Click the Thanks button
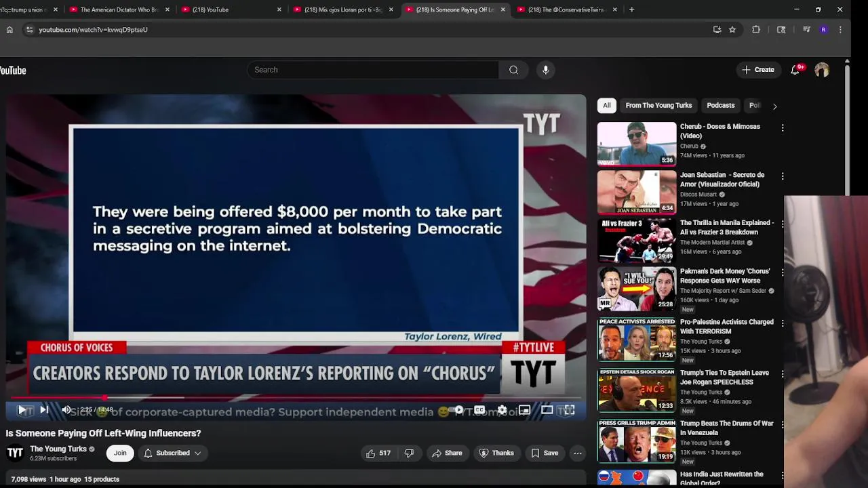The width and height of the screenshot is (868, 488). (x=496, y=453)
